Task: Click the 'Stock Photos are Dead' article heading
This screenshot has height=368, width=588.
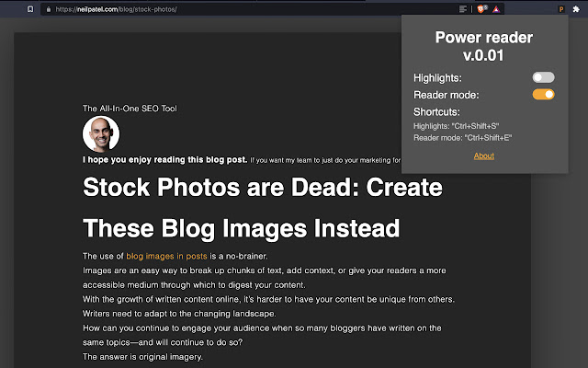Action: point(263,207)
